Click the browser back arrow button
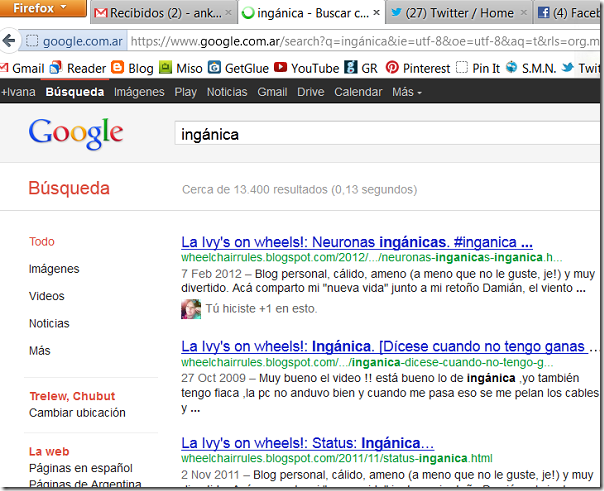 8,40
